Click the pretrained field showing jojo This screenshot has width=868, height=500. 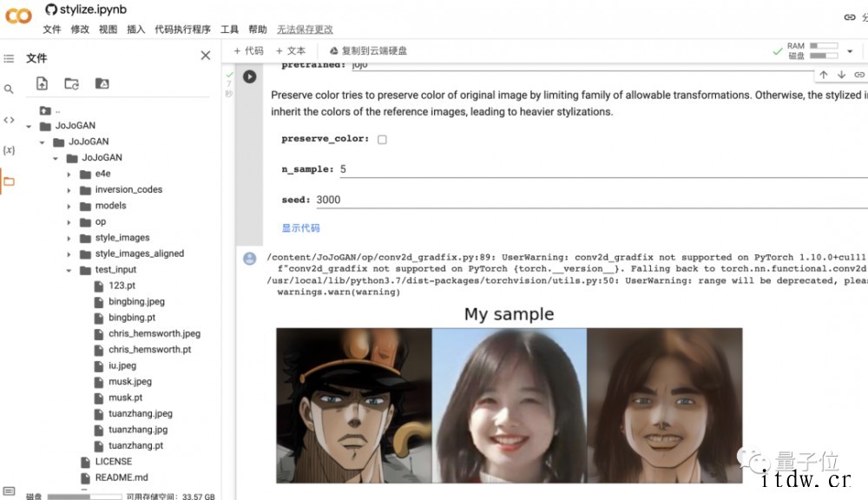[x=582, y=65]
